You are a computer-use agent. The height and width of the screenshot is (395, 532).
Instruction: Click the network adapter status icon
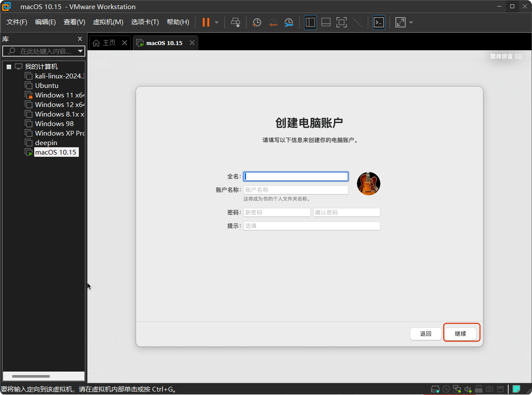(457, 389)
